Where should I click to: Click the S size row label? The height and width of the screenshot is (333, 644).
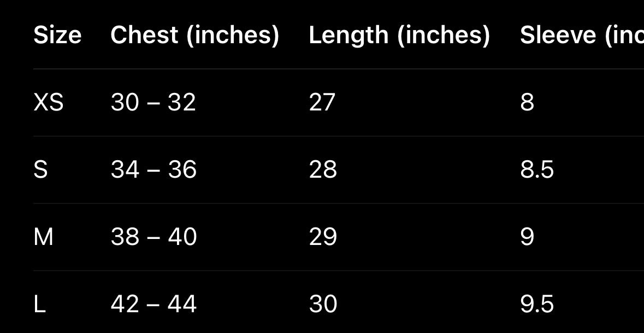[x=41, y=170]
